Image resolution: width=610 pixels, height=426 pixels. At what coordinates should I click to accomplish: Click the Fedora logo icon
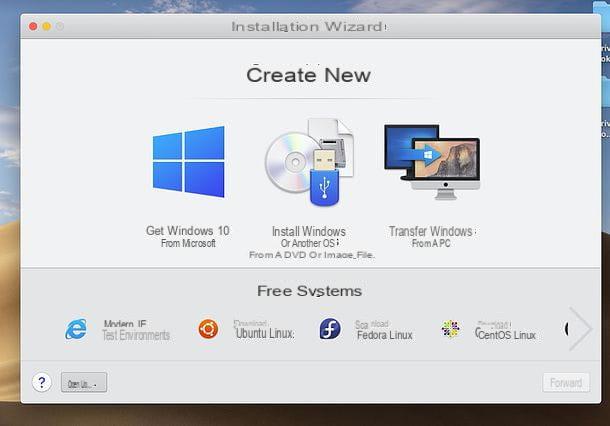330,329
